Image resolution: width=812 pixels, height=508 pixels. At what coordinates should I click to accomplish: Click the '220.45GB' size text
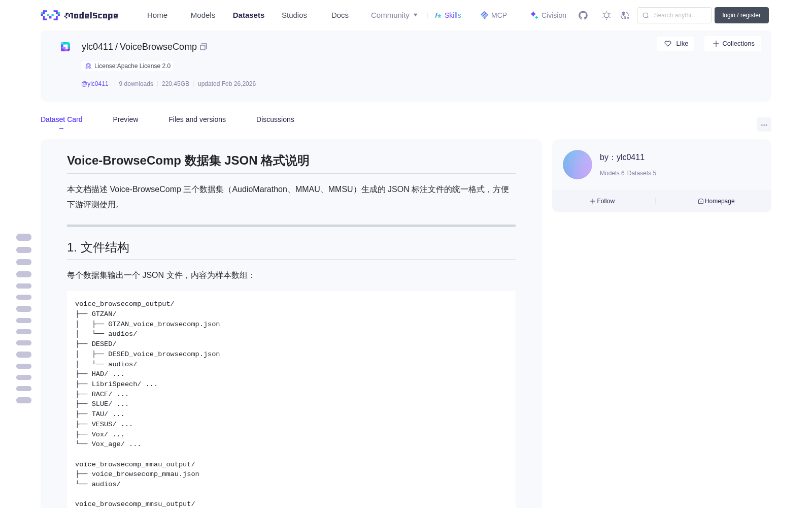click(176, 84)
